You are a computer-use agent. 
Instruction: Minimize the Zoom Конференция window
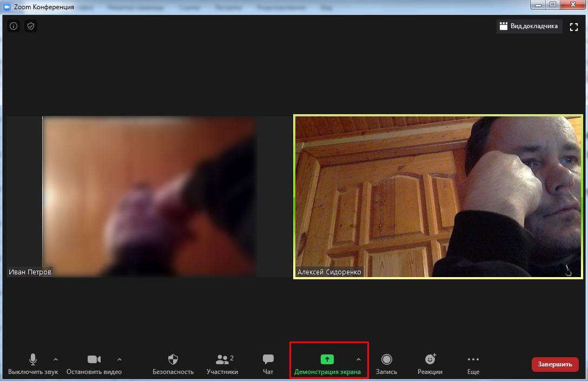(538, 5)
